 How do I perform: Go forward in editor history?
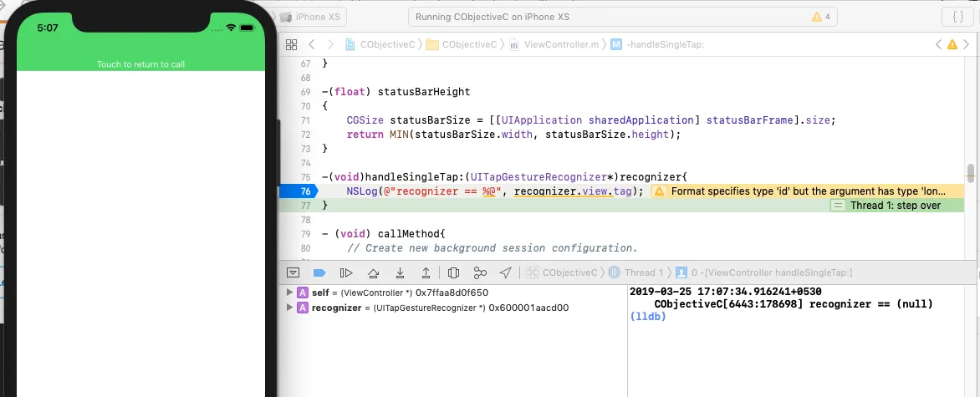[330, 44]
